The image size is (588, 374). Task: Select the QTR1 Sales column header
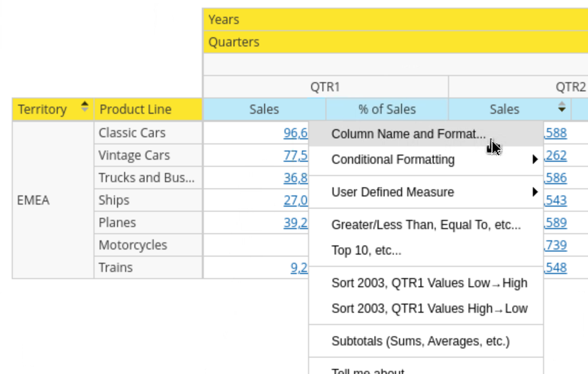(x=264, y=110)
